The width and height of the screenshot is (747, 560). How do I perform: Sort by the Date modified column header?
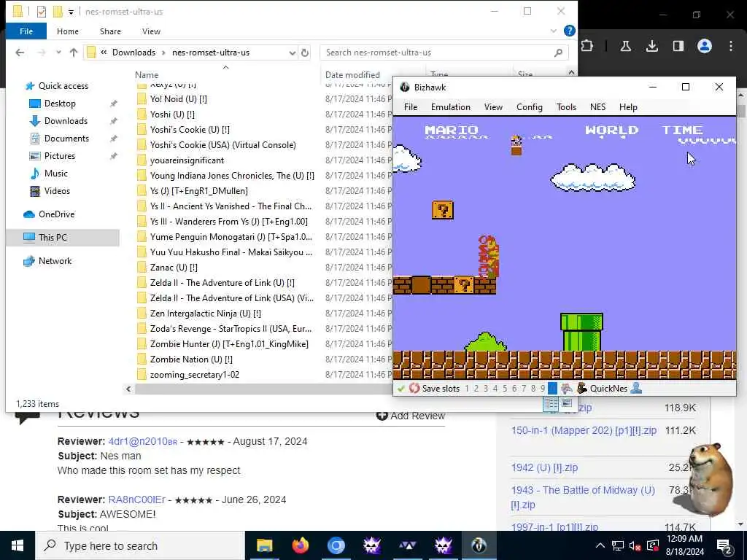click(x=352, y=75)
